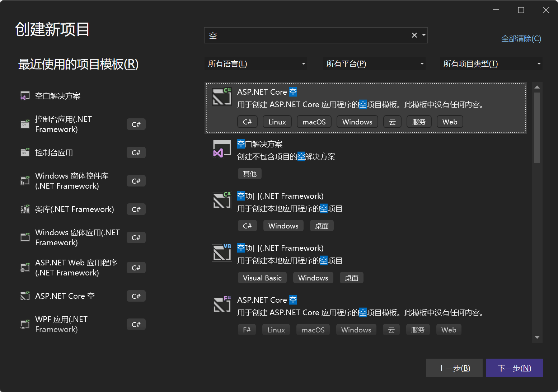
Task: Minimize the 创建新项目 dialog window
Action: [496, 10]
